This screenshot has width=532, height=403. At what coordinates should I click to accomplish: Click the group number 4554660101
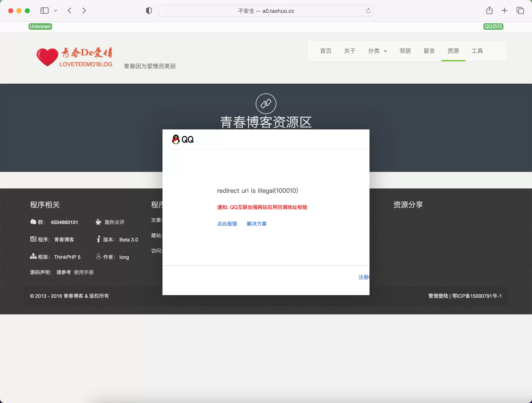click(64, 222)
